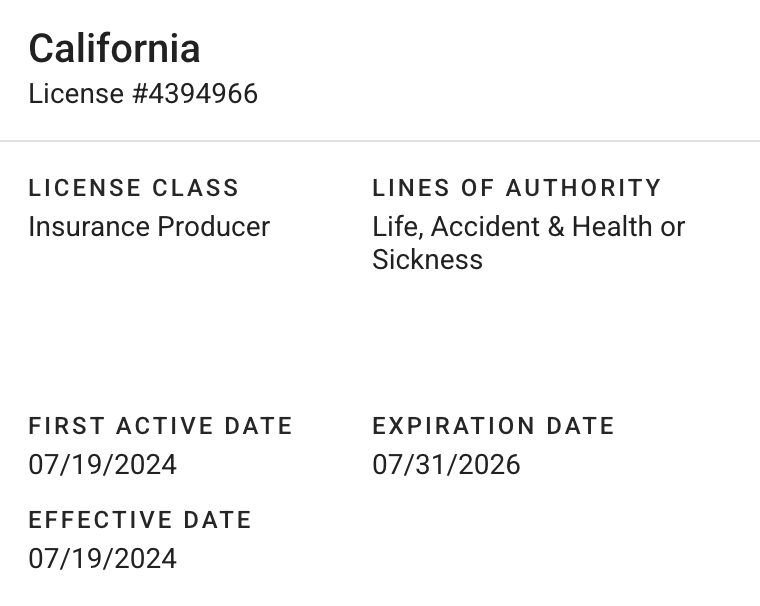The height and width of the screenshot is (606, 760).
Task: Click the expiration date value 07/31/2026
Action: click(446, 465)
